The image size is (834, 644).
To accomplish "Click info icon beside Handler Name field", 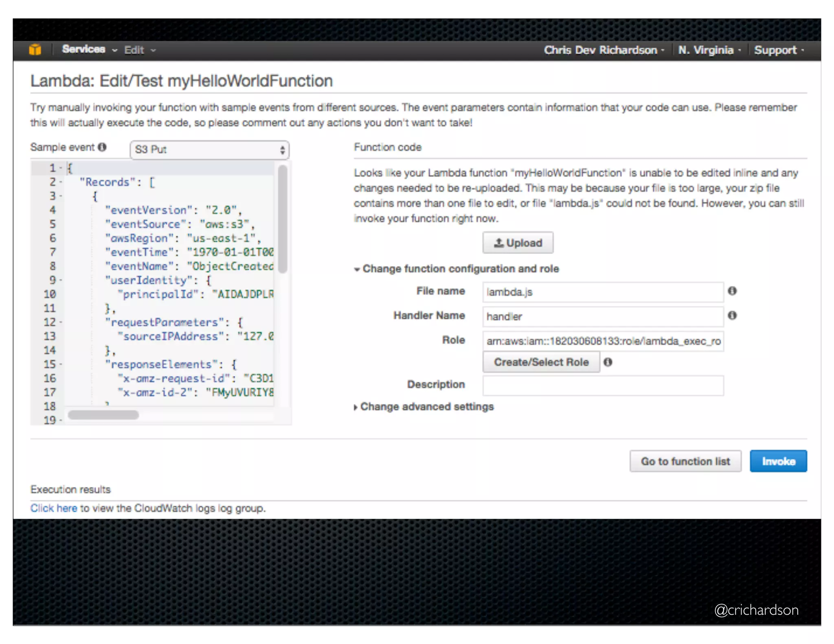I will coord(732,315).
